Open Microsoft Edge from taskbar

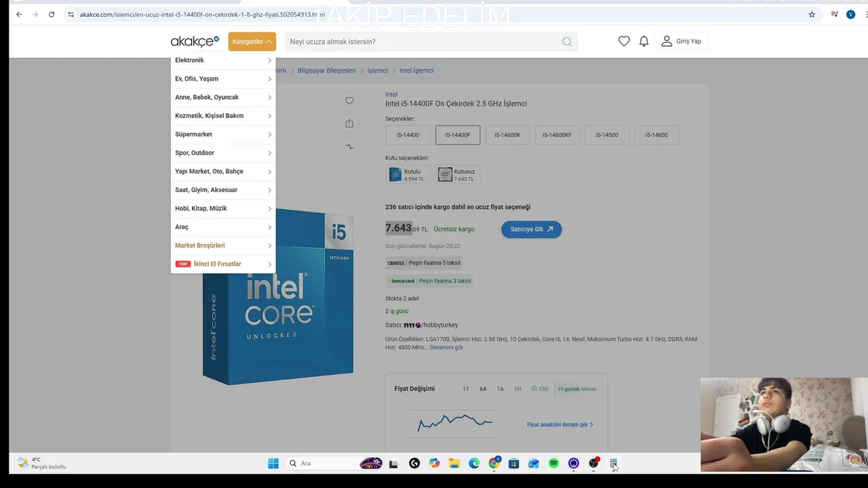474,464
